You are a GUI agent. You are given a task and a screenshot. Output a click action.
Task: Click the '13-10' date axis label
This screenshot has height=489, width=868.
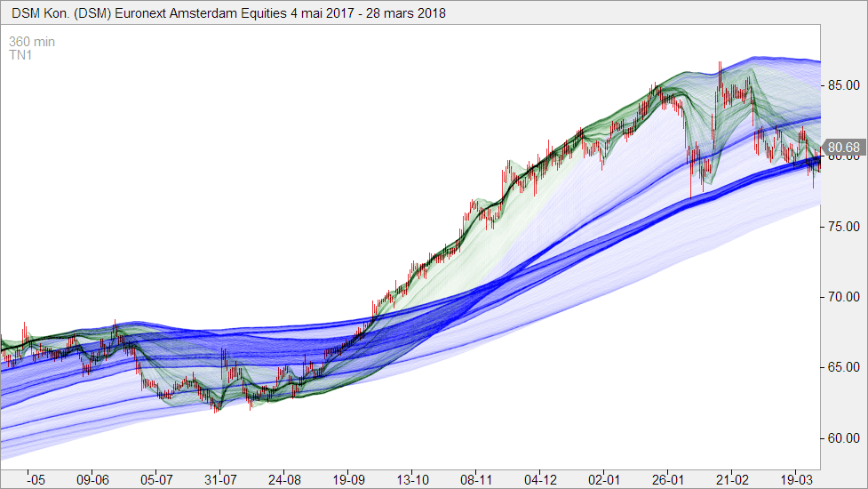tap(412, 479)
